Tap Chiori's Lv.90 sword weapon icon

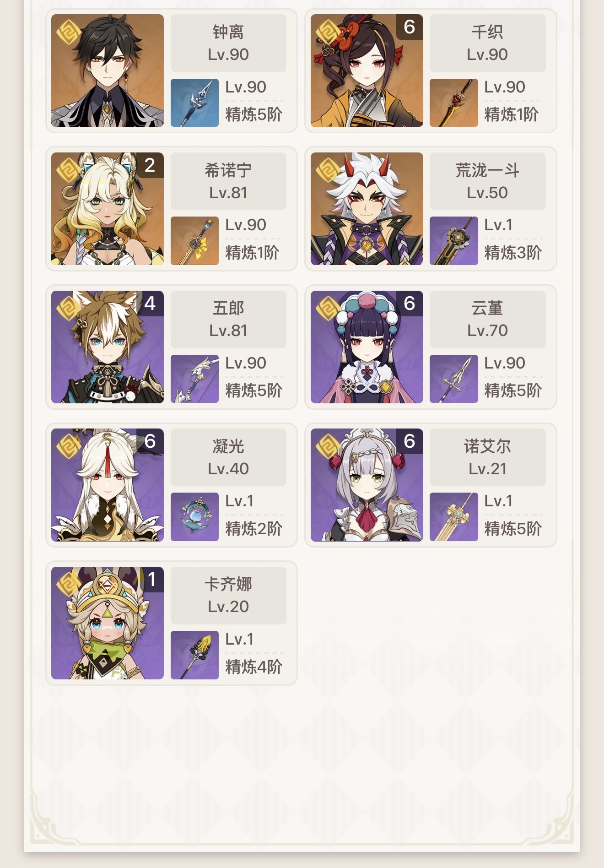coord(454,103)
